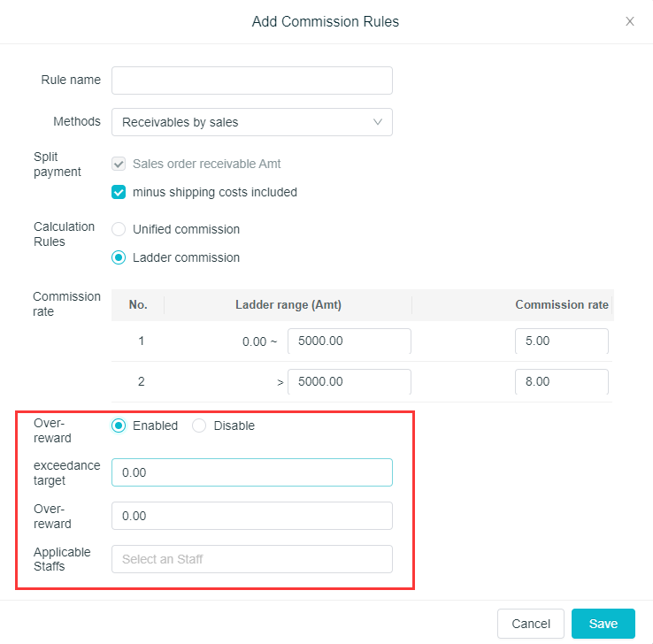653x644 pixels.
Task: Click the Over-reward amount field
Action: (251, 516)
